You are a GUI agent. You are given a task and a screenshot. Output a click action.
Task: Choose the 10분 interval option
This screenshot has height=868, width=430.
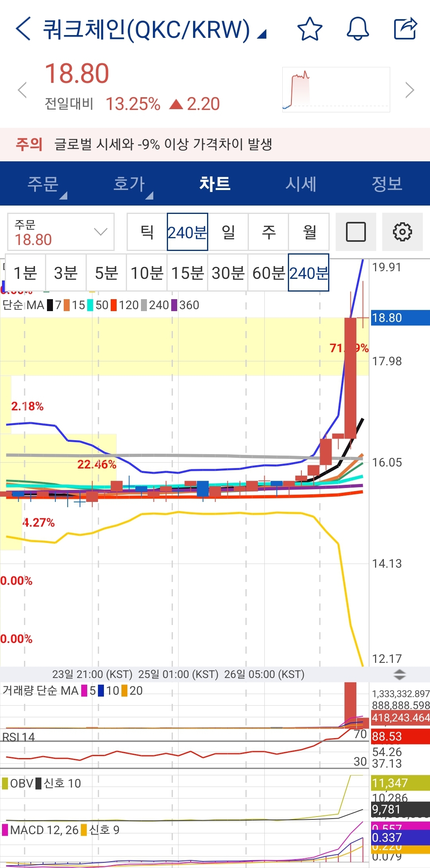(x=147, y=273)
